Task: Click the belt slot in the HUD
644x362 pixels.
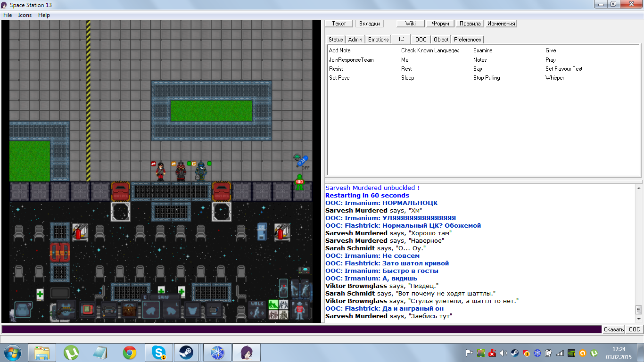Action: (109, 309)
